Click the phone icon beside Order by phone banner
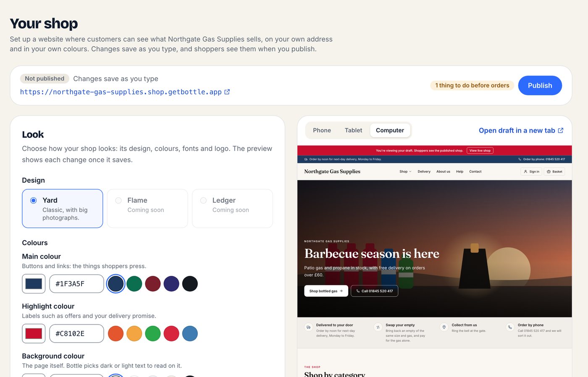This screenshot has height=377, width=588. coord(520,159)
